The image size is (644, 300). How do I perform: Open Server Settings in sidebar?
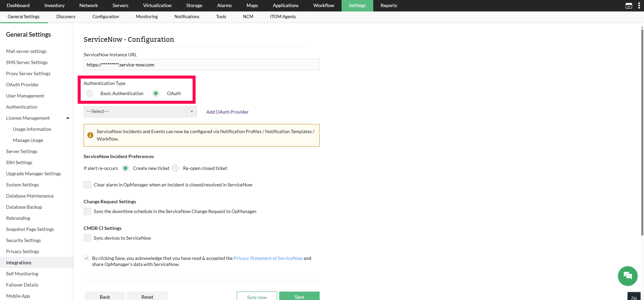click(x=22, y=151)
